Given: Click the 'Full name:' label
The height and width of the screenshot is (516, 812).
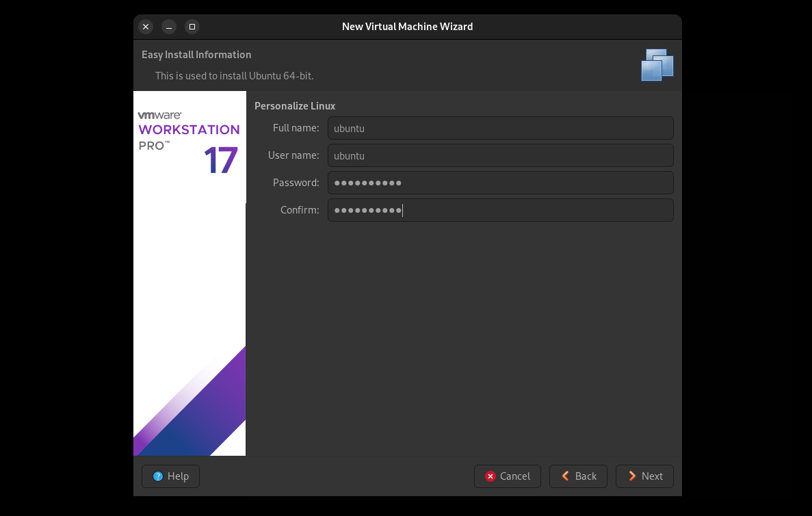Looking at the screenshot, I should (296, 128).
